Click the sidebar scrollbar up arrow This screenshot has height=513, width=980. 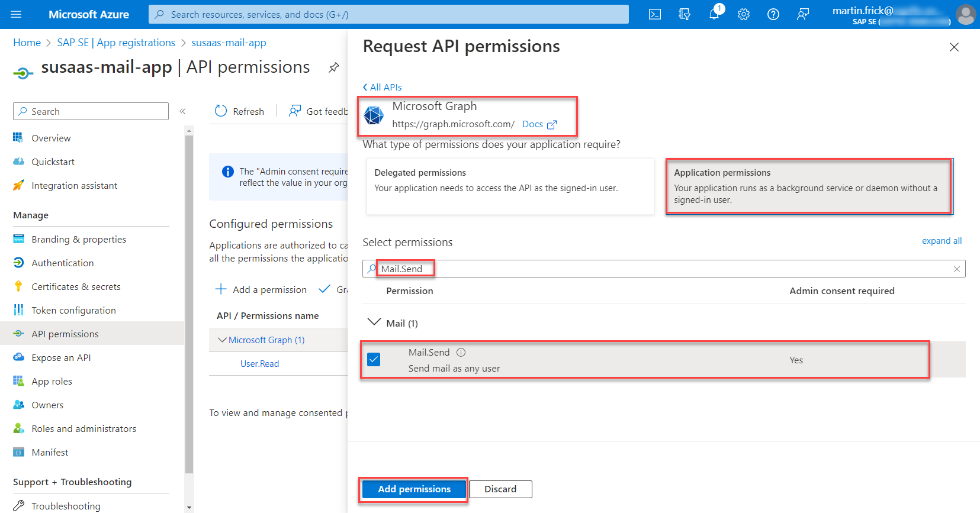(189, 130)
